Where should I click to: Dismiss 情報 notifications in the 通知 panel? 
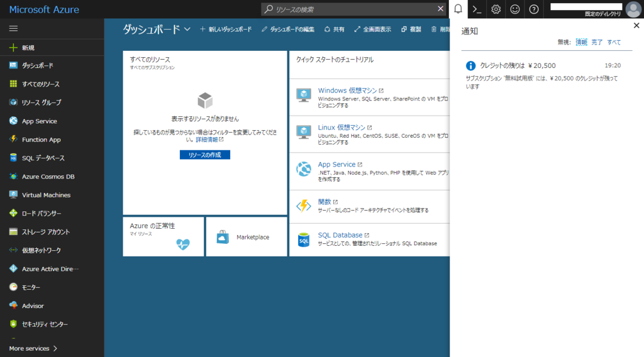(x=582, y=42)
